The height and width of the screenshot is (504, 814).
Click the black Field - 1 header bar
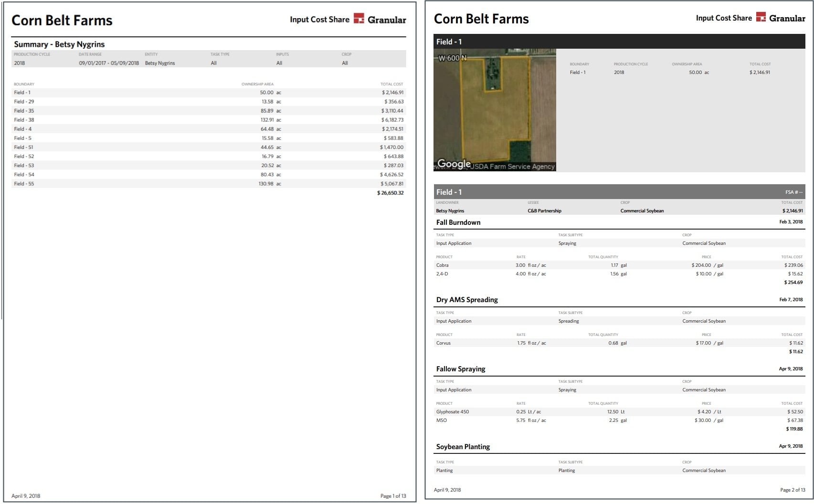point(619,42)
